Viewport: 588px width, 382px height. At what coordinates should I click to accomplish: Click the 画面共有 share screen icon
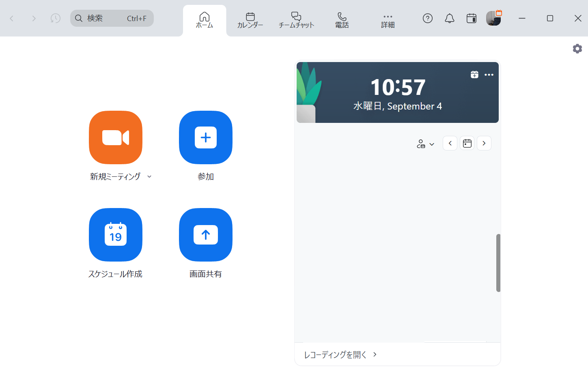[x=206, y=235]
